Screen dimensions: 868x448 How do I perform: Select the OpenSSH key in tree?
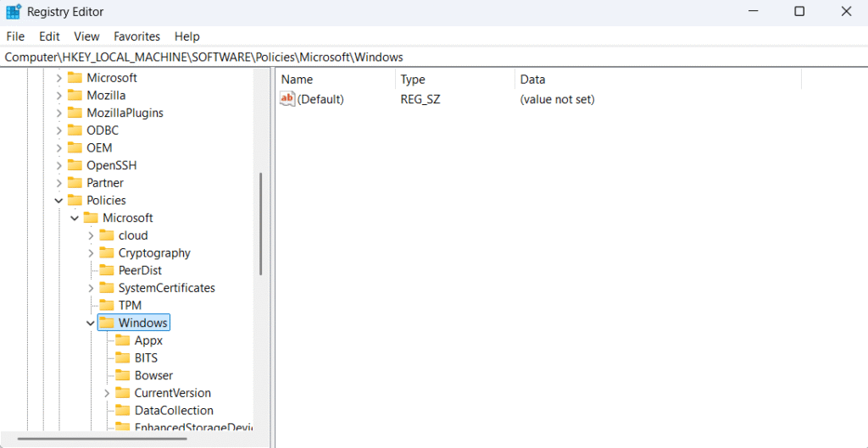tap(111, 165)
